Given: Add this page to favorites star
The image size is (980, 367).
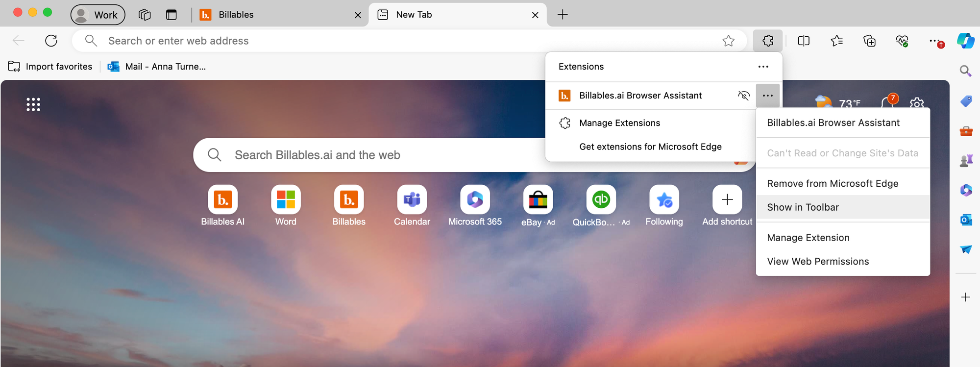Looking at the screenshot, I should click(728, 41).
